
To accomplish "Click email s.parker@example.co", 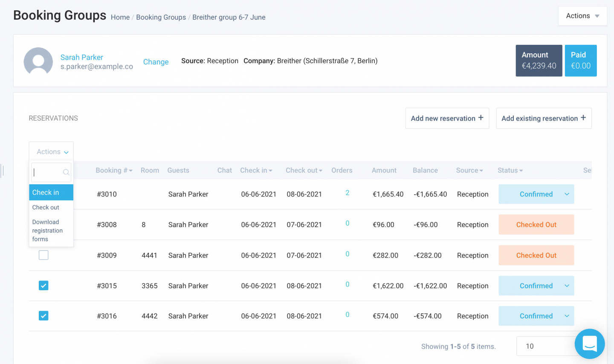I will tap(97, 66).
